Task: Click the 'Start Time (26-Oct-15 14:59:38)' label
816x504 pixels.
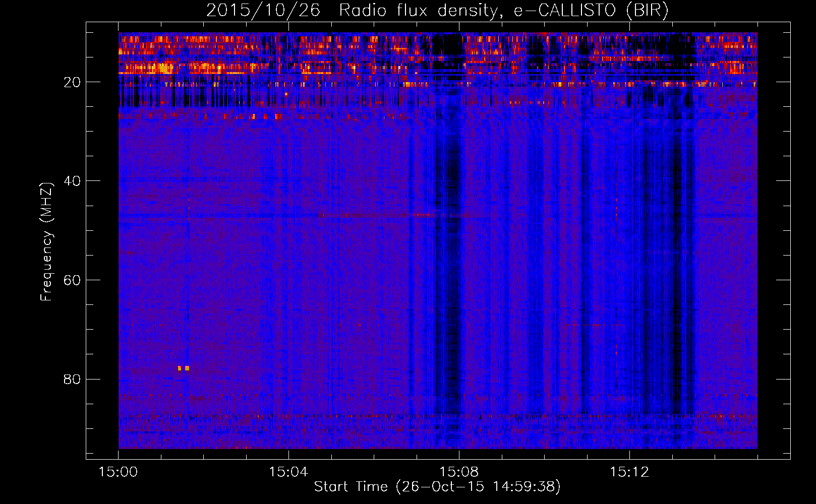Action: (437, 486)
